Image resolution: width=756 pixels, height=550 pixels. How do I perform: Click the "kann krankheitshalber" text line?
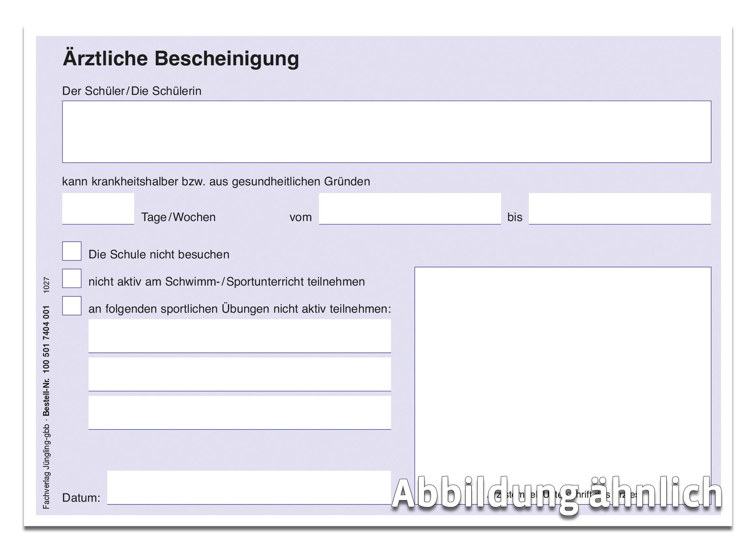click(215, 182)
